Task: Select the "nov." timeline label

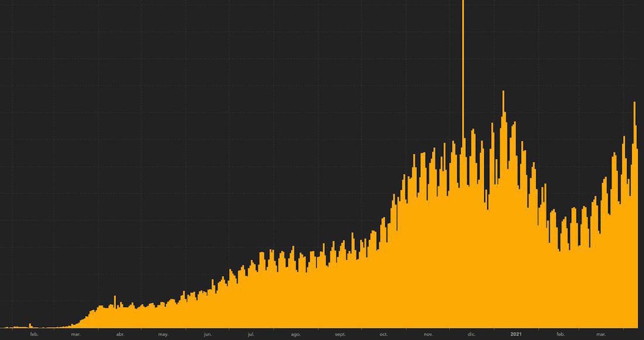Action: (428, 334)
